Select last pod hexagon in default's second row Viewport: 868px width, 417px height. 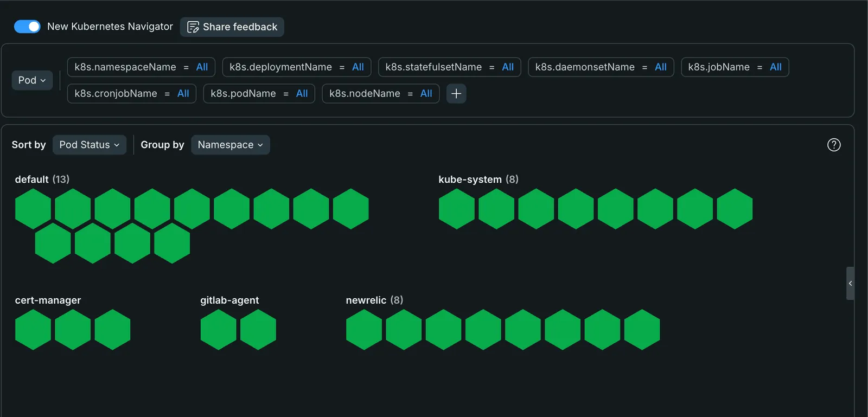(172, 243)
